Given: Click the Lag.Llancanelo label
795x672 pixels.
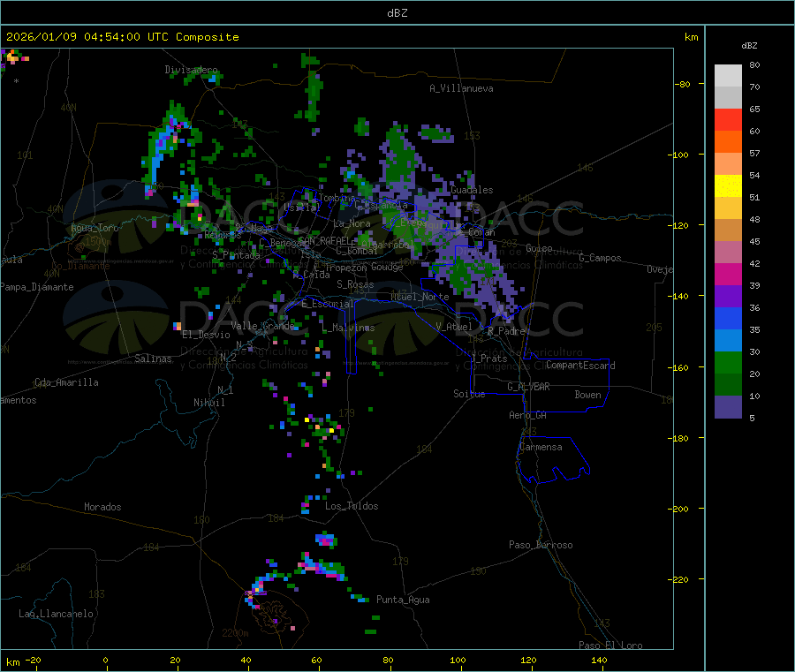Looking at the screenshot, I should tap(56, 614).
